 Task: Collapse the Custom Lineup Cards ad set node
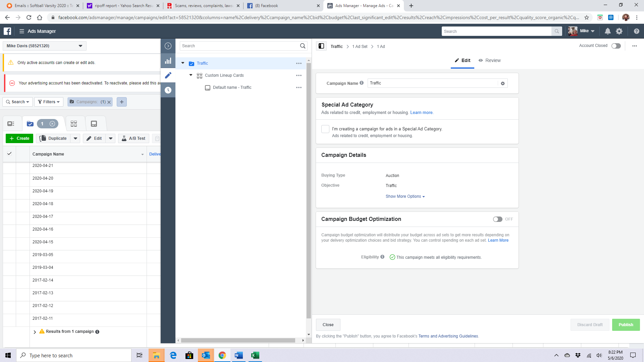coord(191,75)
